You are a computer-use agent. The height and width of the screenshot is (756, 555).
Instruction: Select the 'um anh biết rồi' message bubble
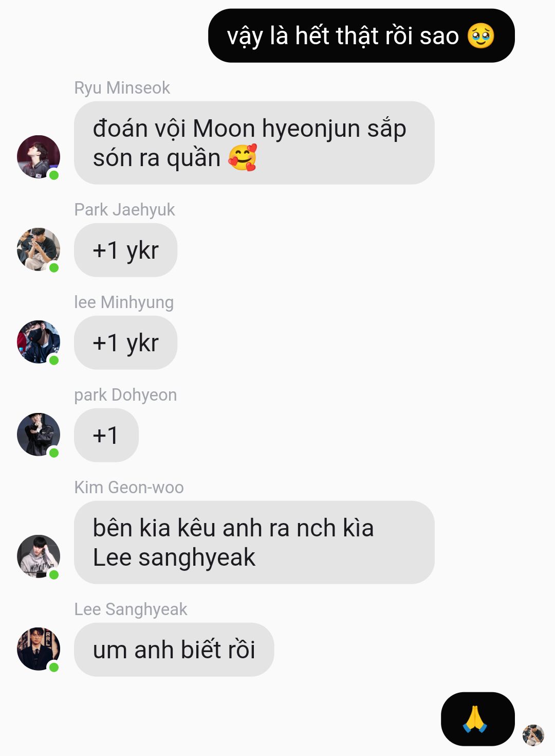[x=174, y=650]
